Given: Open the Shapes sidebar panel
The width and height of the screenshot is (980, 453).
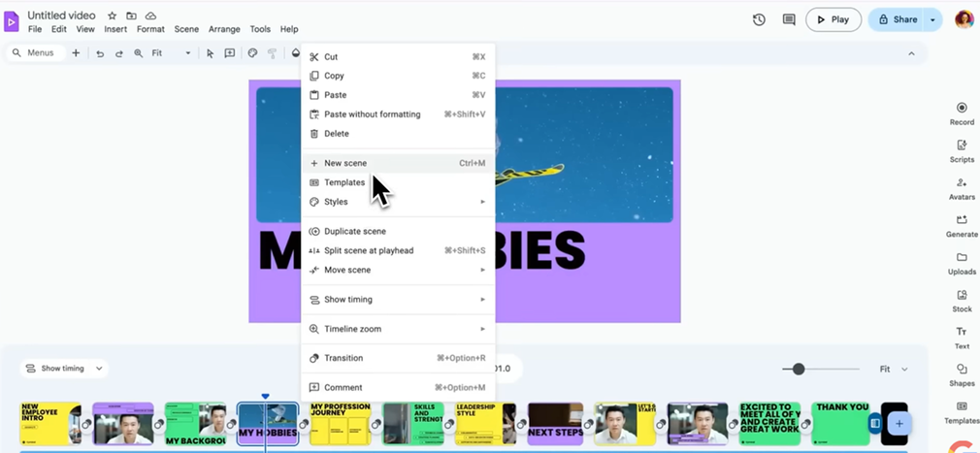Looking at the screenshot, I should coord(962,374).
